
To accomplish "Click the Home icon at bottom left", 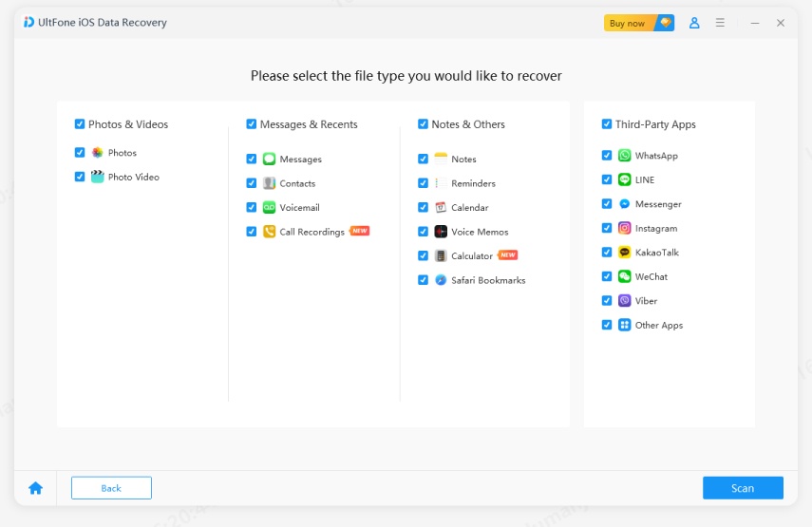I will click(x=35, y=488).
